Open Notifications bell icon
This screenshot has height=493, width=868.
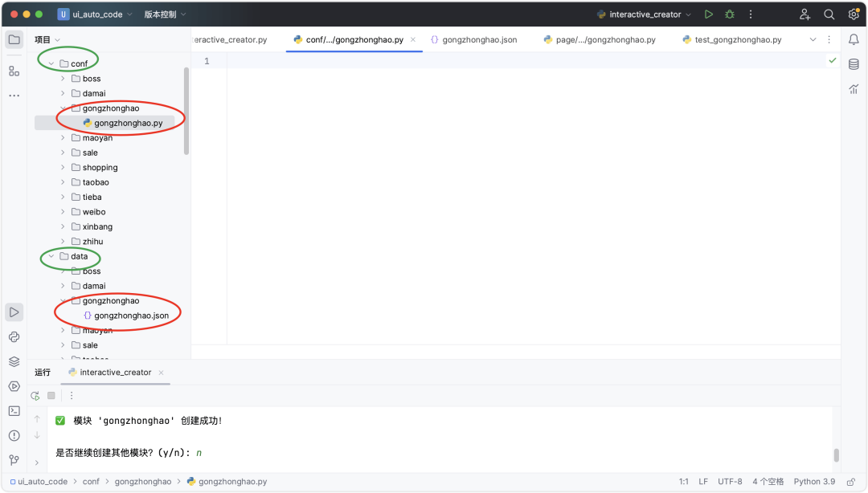tap(854, 40)
